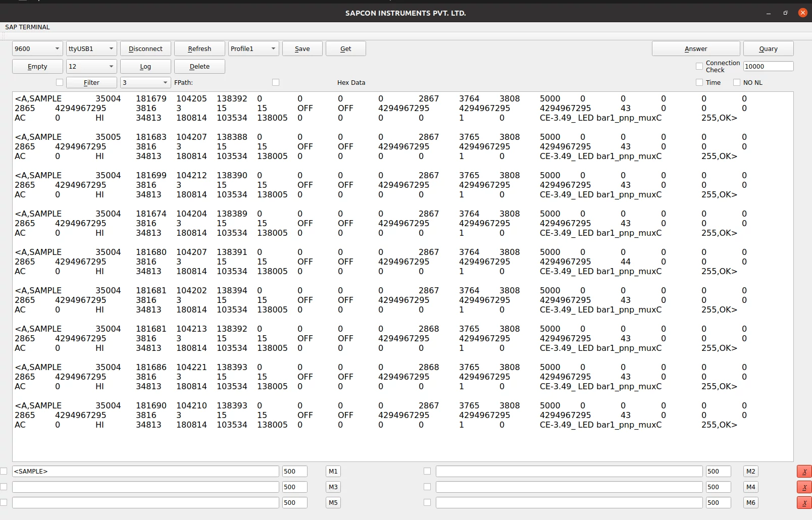Image resolution: width=812 pixels, height=520 pixels.
Task: Minimize the SAPCON window
Action: [x=769, y=13]
